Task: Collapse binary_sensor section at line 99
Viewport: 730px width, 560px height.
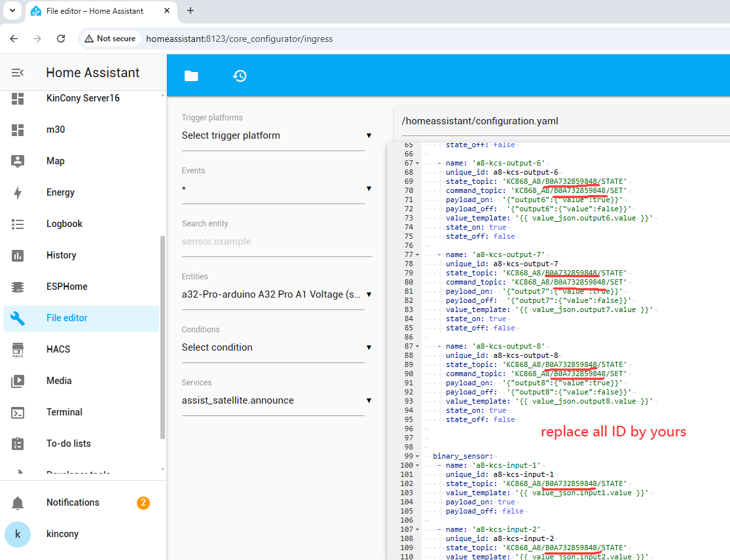Action: pyautogui.click(x=418, y=456)
